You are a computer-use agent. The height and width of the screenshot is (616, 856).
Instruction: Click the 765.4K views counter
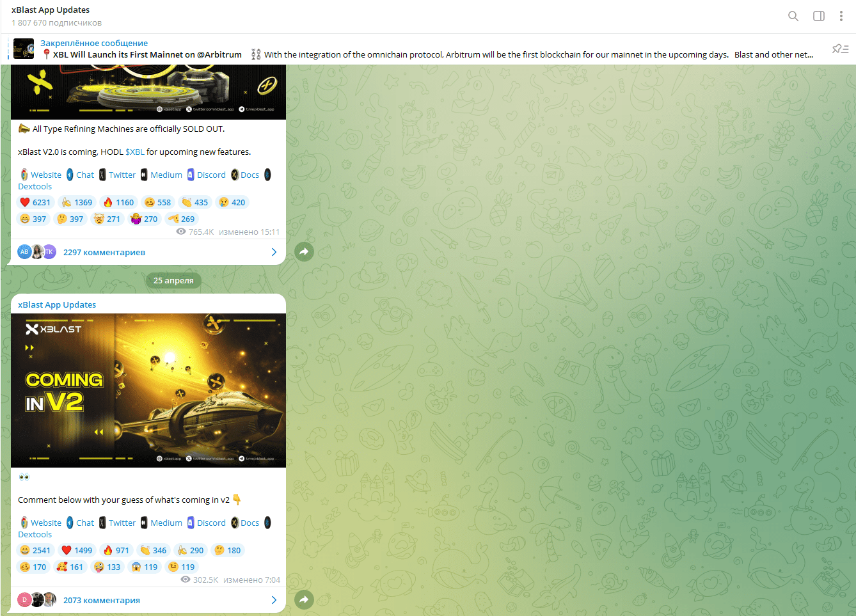(195, 232)
